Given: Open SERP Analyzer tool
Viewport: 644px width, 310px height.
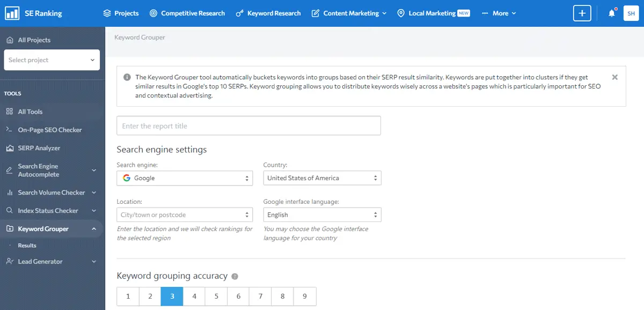Looking at the screenshot, I should point(39,148).
